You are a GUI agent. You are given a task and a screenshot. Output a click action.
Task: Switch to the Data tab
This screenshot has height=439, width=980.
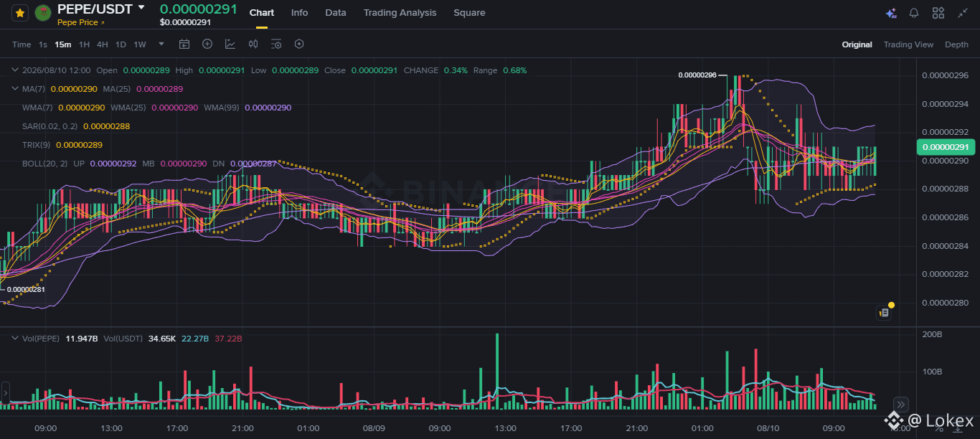tap(336, 13)
